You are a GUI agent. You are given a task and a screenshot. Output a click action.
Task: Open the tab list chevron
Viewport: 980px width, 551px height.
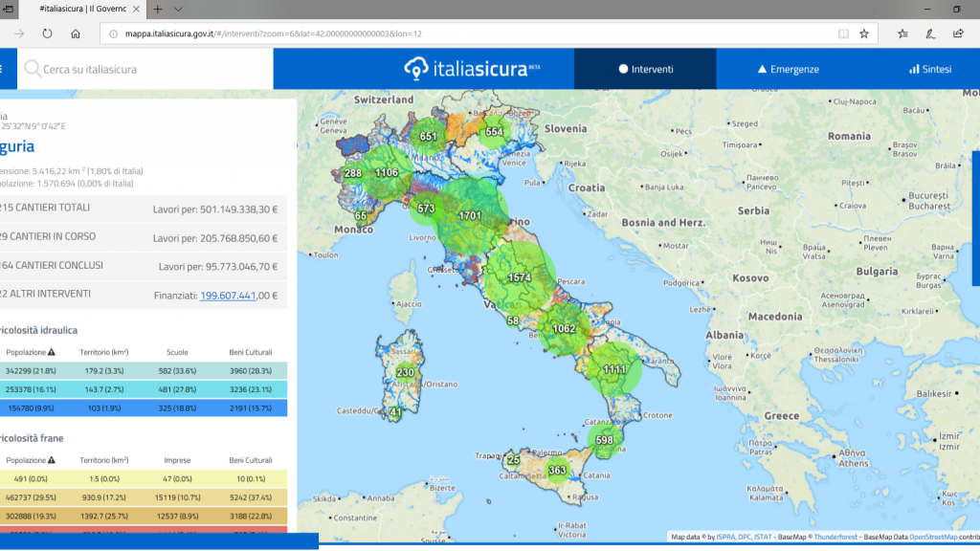click(178, 10)
